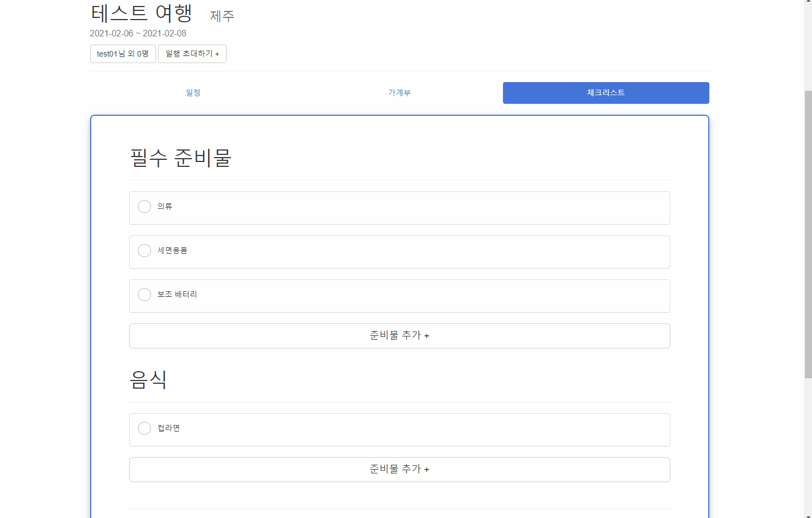
Task: Click the 음식 section heading
Action: tap(148, 379)
